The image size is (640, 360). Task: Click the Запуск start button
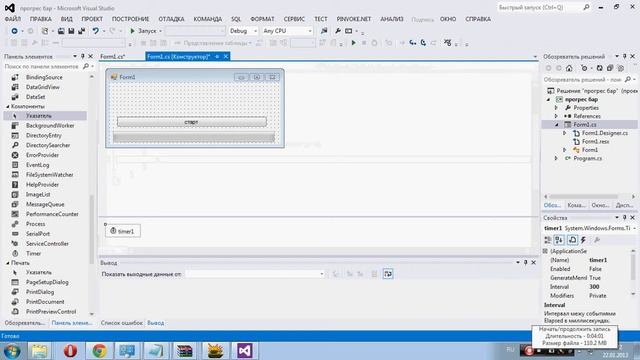pyautogui.click(x=144, y=31)
